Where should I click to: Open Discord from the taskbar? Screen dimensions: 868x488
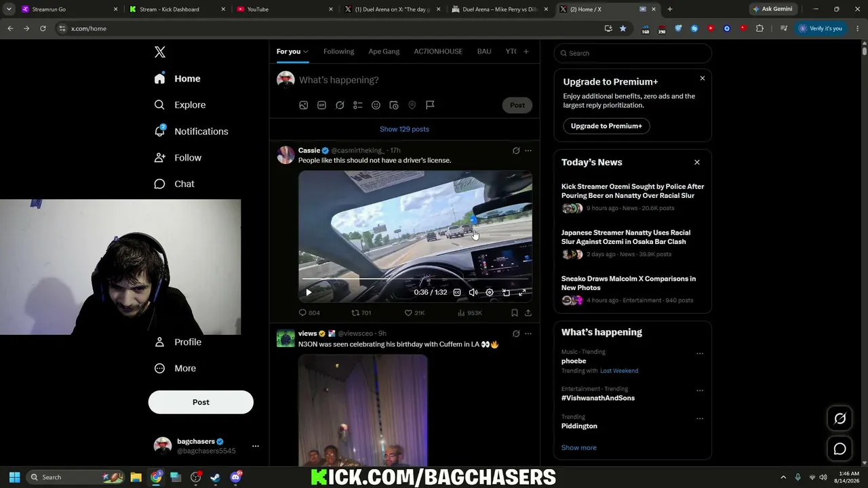point(235,477)
